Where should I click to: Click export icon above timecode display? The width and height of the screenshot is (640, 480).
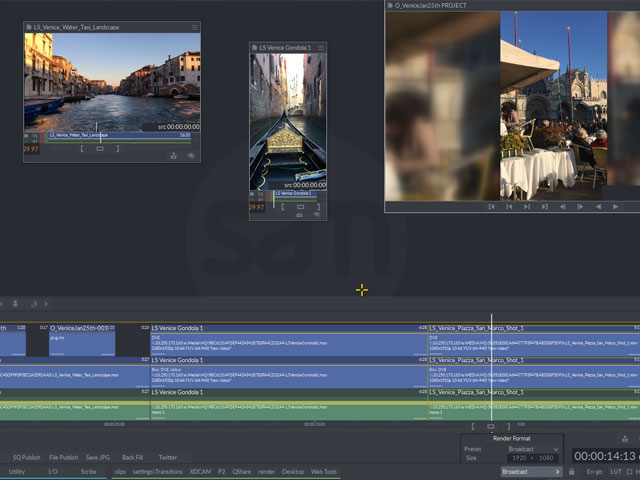point(625,439)
